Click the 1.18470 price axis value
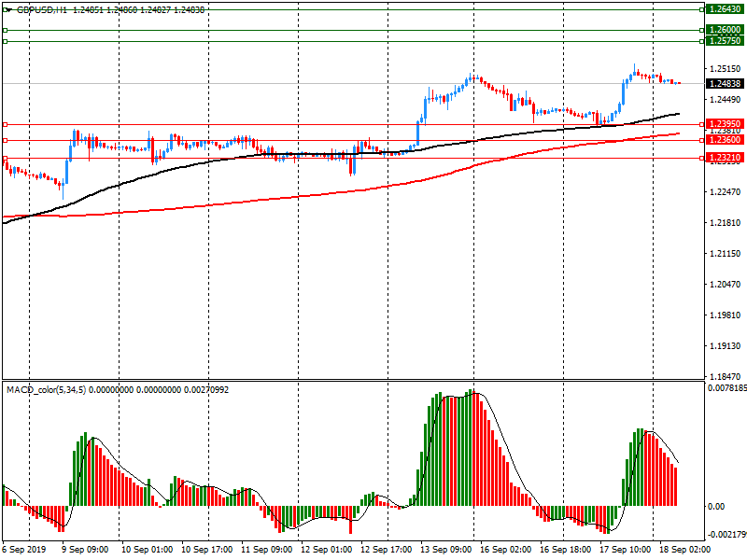 (x=726, y=377)
